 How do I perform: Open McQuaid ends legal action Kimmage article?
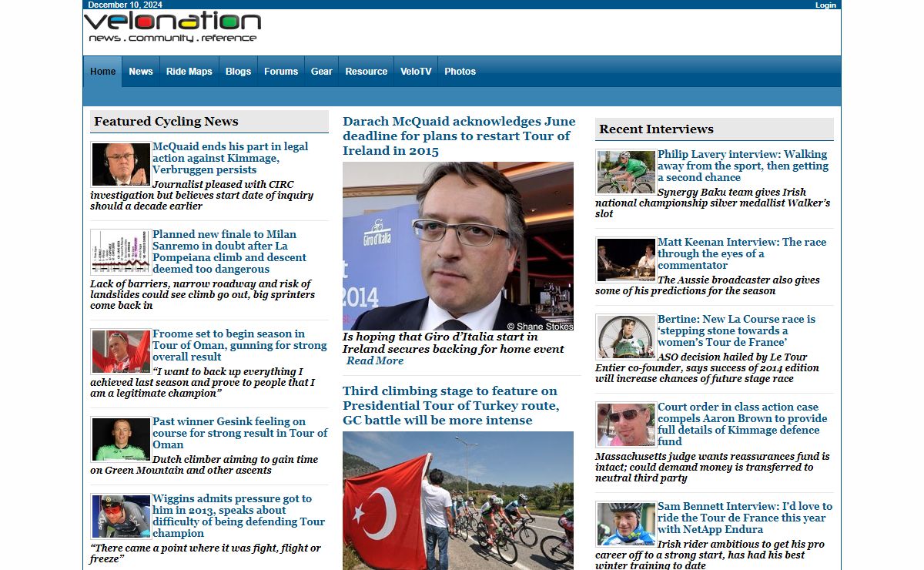230,158
